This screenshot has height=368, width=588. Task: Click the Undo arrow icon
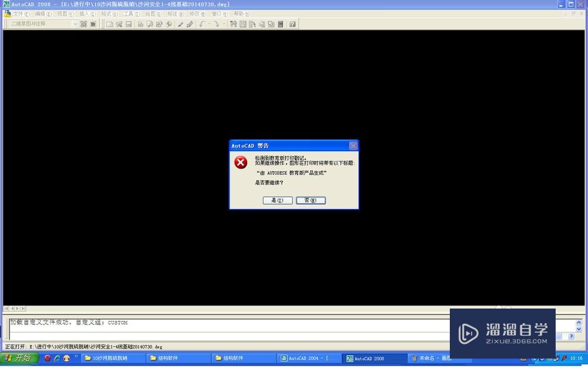pos(202,24)
